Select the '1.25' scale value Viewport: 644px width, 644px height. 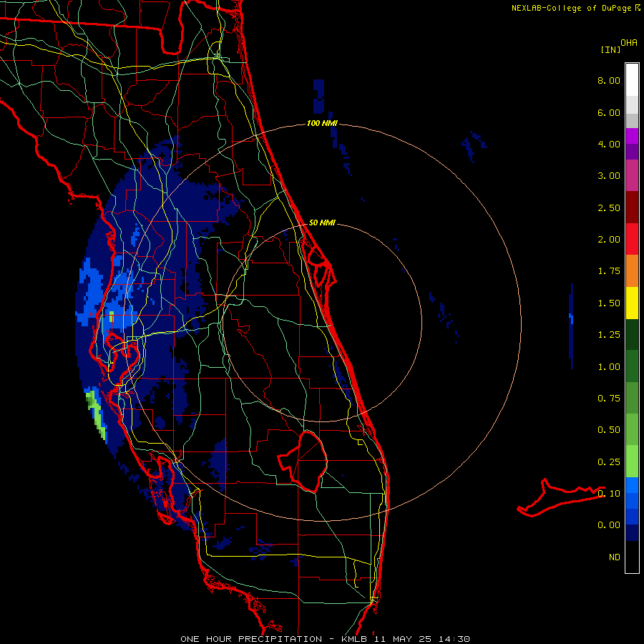[609, 335]
